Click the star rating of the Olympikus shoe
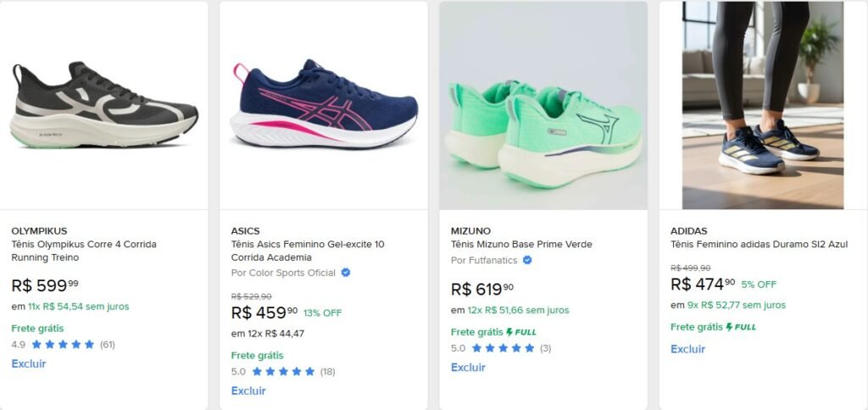 (64, 345)
